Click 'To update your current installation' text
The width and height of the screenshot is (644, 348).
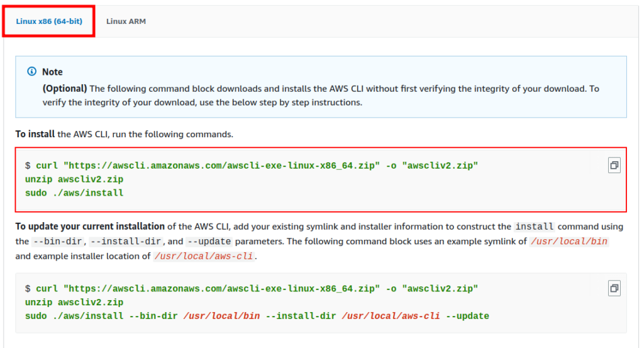point(90,227)
